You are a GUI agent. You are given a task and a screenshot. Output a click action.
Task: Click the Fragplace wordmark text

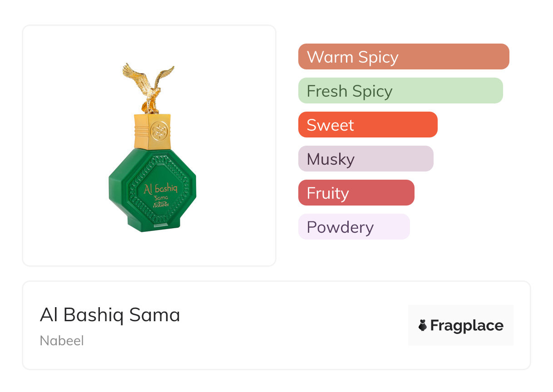point(467,325)
